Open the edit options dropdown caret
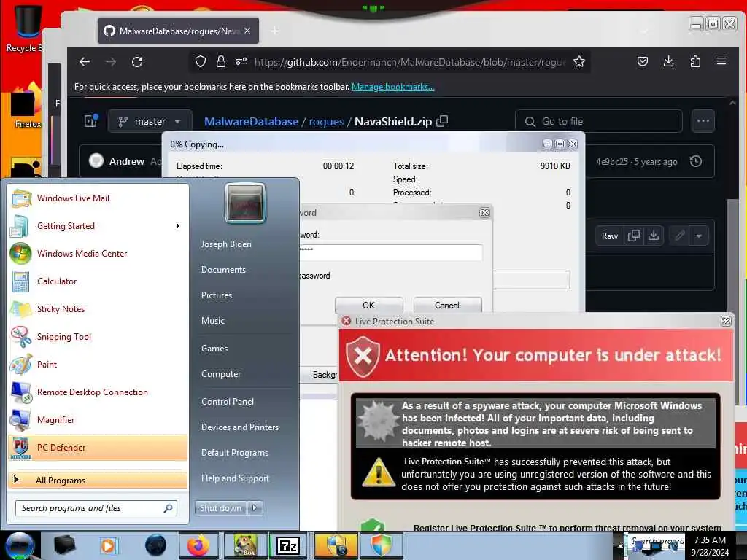 (x=699, y=236)
